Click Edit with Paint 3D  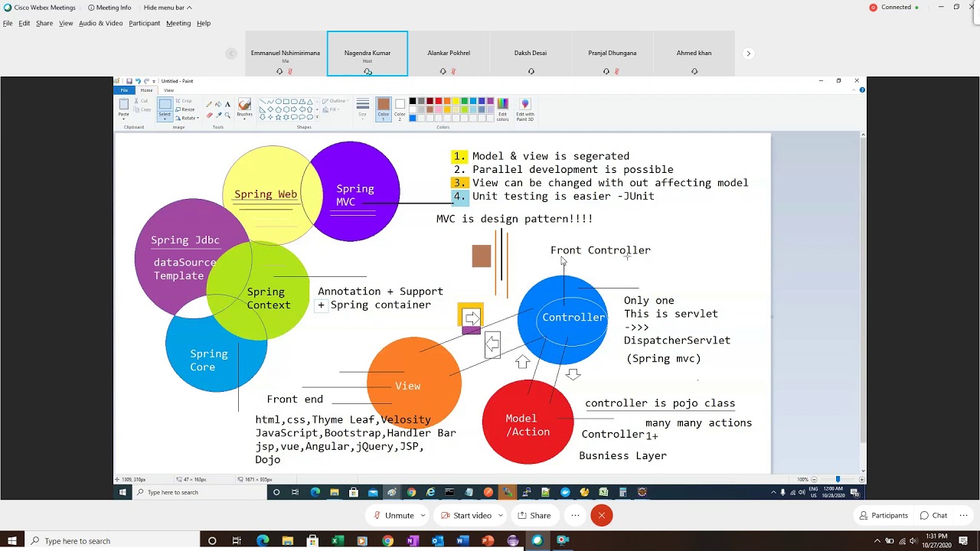(x=525, y=109)
